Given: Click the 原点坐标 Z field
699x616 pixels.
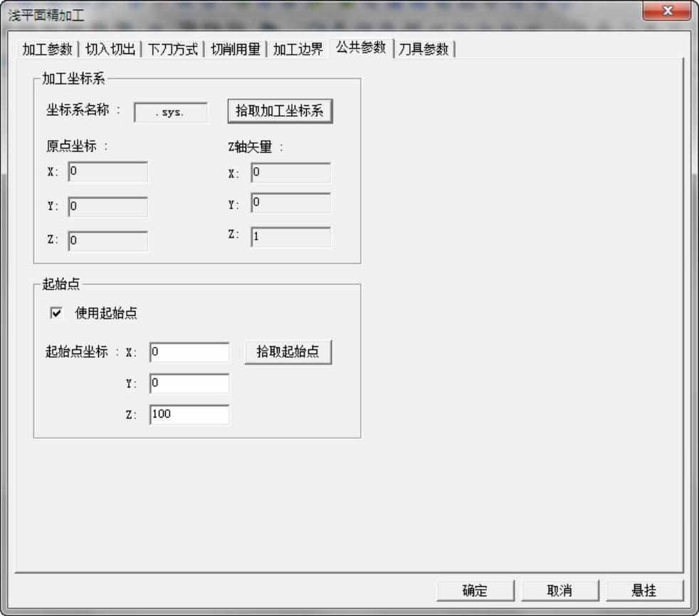Looking at the screenshot, I should pos(108,241).
